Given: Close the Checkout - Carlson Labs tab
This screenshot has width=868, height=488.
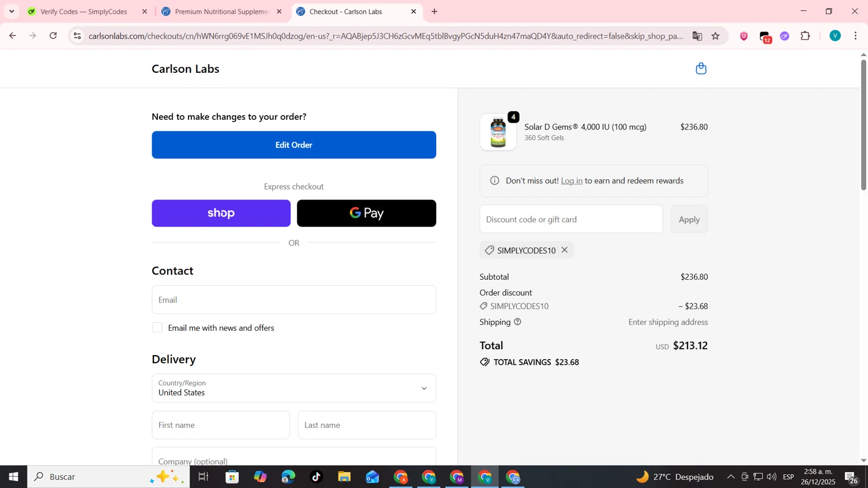Looking at the screenshot, I should [413, 12].
